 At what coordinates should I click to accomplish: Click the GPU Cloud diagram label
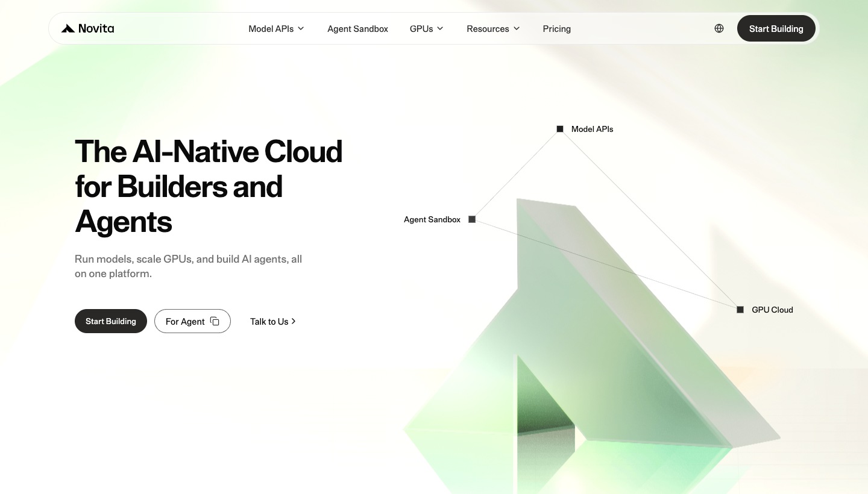pos(772,310)
